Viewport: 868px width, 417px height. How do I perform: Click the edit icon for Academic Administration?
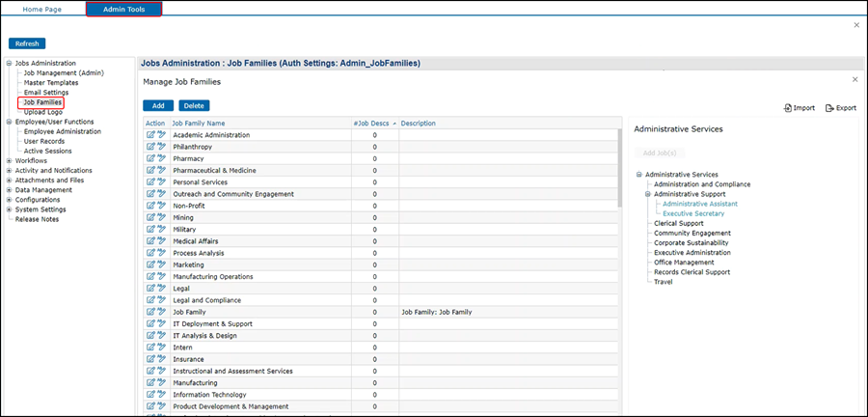[x=150, y=135]
